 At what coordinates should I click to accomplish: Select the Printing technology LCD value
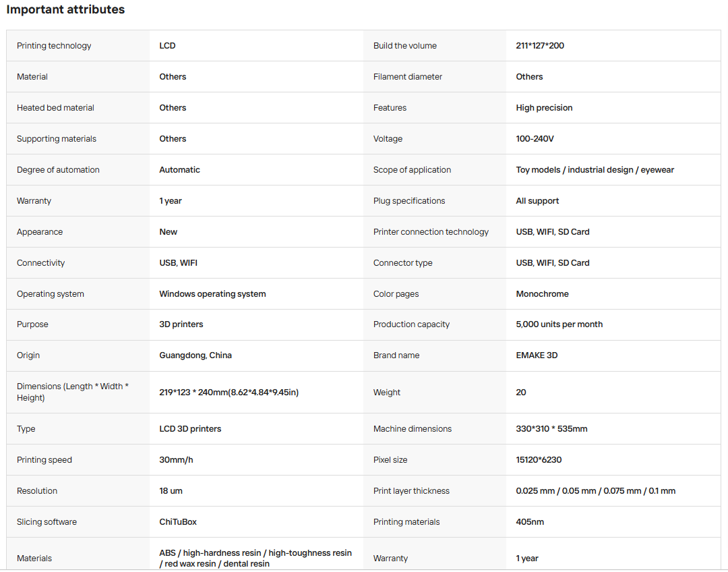click(167, 46)
